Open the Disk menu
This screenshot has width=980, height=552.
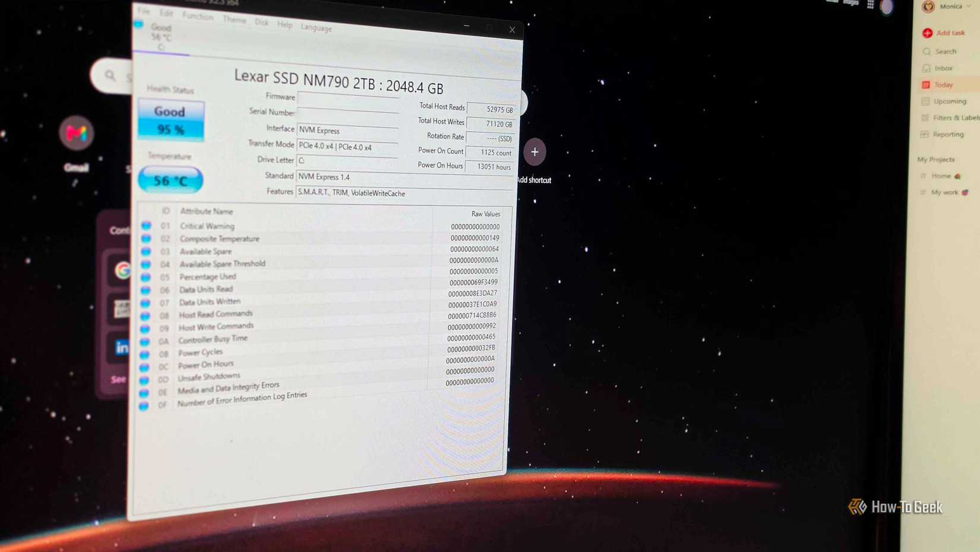tap(262, 23)
